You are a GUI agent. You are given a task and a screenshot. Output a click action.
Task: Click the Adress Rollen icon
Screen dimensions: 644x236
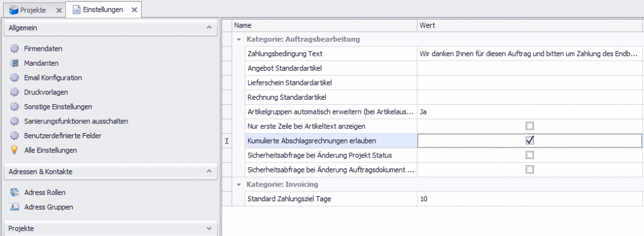tap(14, 192)
